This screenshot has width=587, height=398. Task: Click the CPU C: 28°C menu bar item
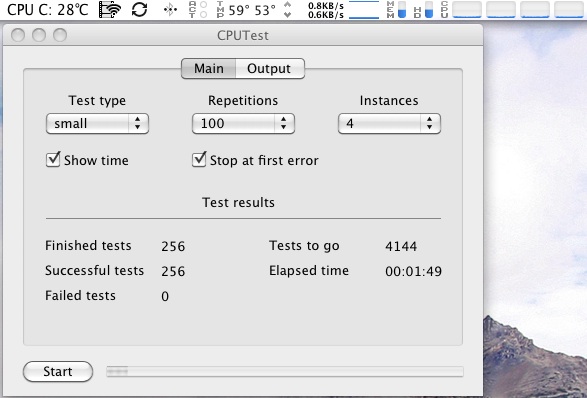point(48,10)
